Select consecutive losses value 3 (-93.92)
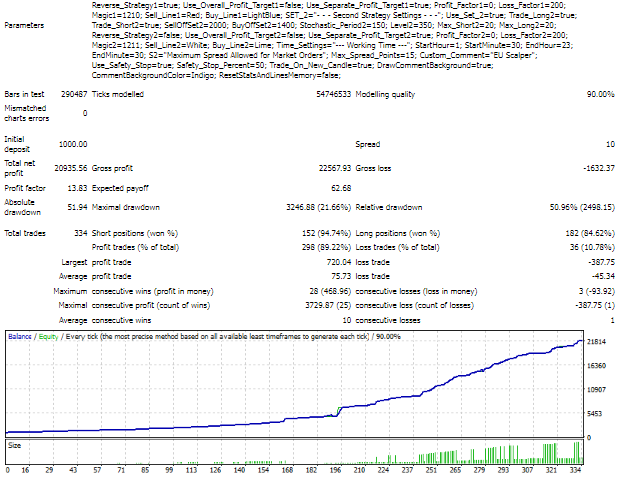 point(597,291)
